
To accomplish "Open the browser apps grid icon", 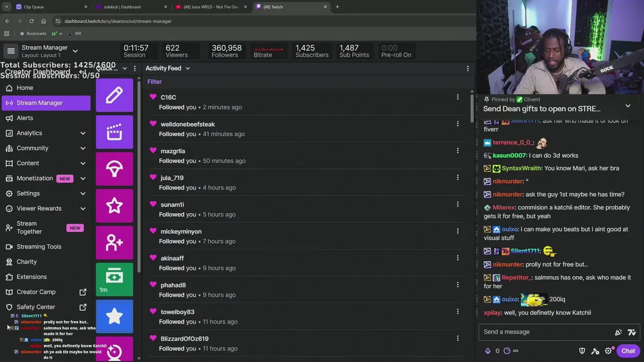I will [7, 33].
